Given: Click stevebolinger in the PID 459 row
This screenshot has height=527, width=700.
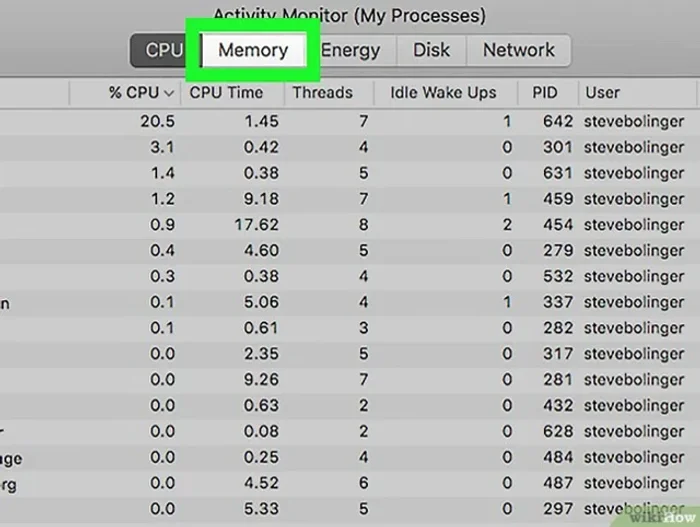Looking at the screenshot, I should click(x=634, y=200).
